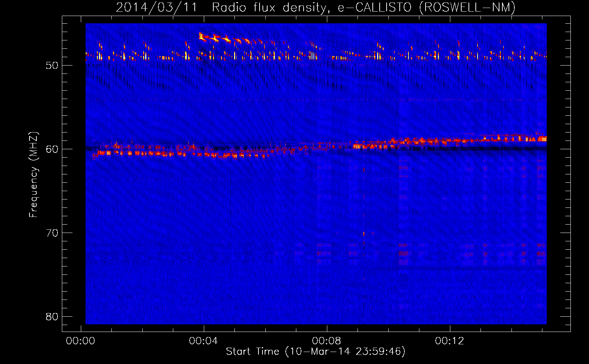The image size is (589, 364).
Task: Click the "60" frequency tick label
Action: [x=52, y=149]
